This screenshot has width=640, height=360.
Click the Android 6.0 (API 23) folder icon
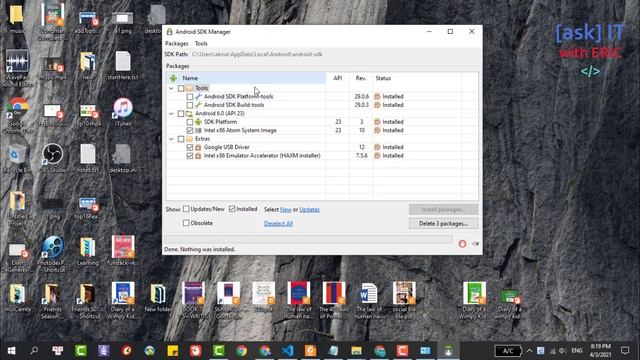(189, 113)
